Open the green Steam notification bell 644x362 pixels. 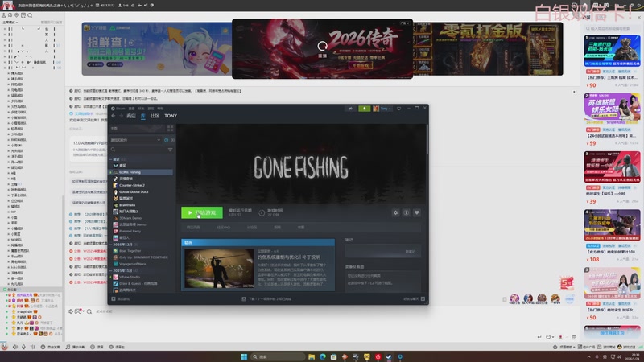coord(365,109)
